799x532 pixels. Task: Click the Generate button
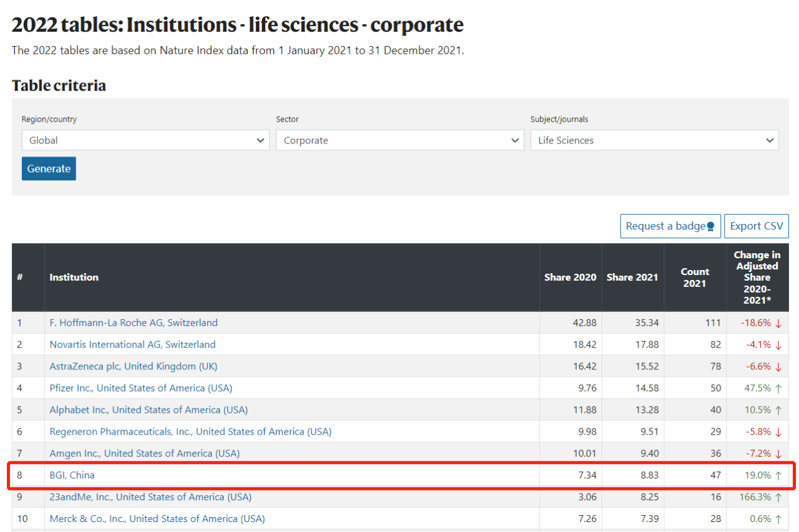pos(49,168)
